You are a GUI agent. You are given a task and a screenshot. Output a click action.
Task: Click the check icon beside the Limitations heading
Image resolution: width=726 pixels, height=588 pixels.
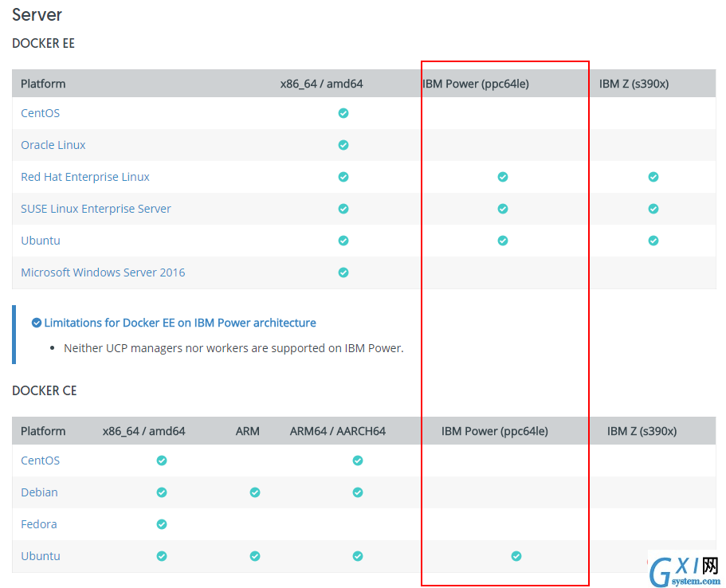pos(37,323)
